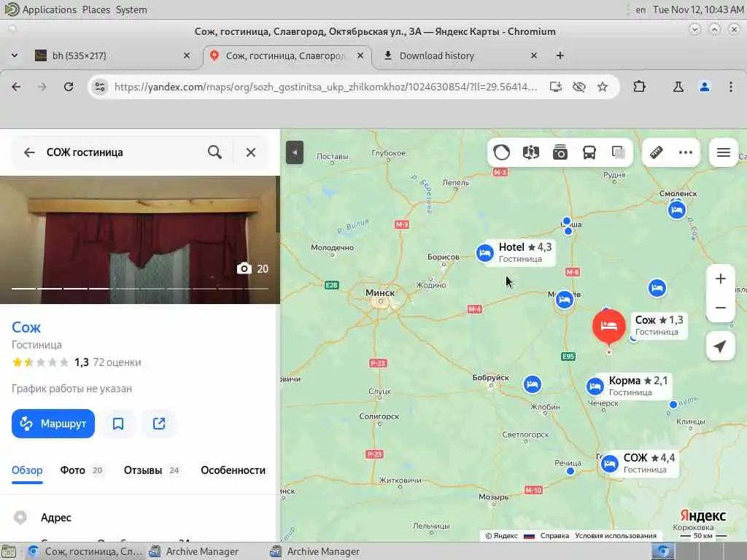Click the 72 оценки ratings text

click(x=117, y=362)
